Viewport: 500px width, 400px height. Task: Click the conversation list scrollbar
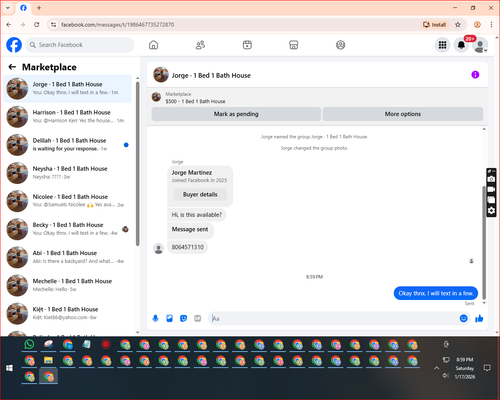tap(137, 163)
